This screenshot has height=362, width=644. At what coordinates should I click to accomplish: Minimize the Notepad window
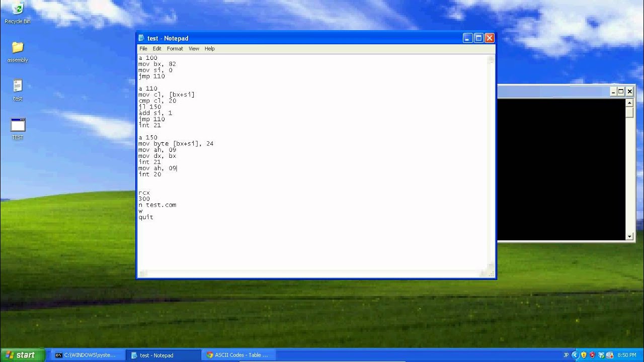point(467,38)
